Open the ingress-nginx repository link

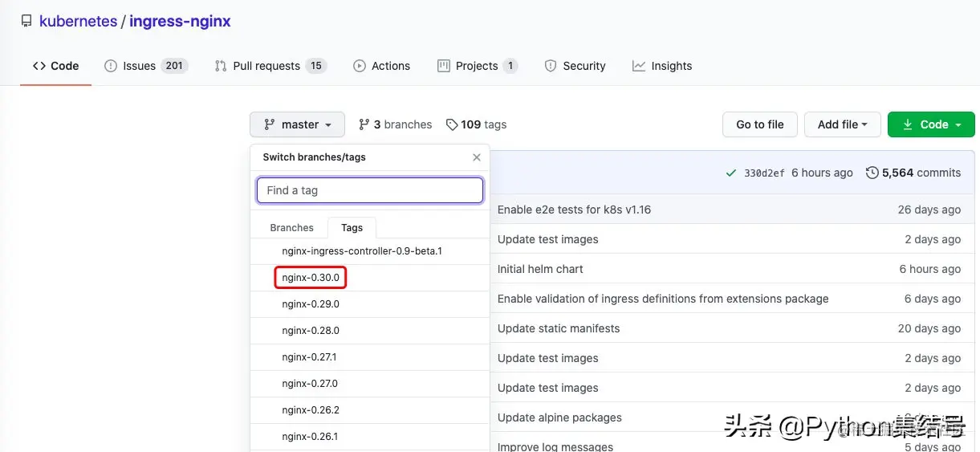coord(180,22)
